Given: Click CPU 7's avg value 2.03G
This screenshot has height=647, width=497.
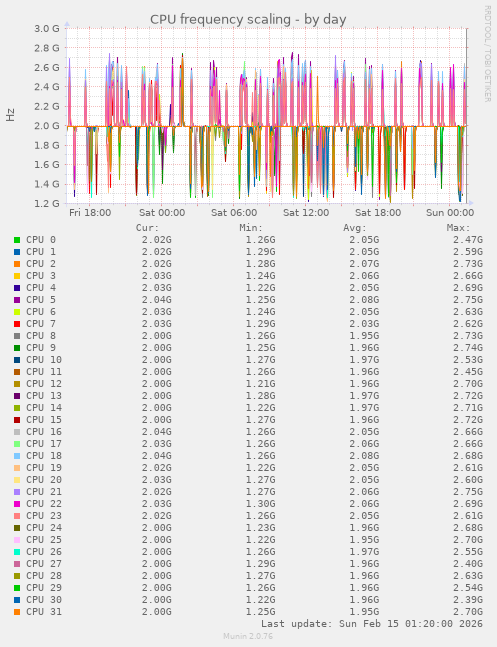Looking at the screenshot, I should click(364, 324).
